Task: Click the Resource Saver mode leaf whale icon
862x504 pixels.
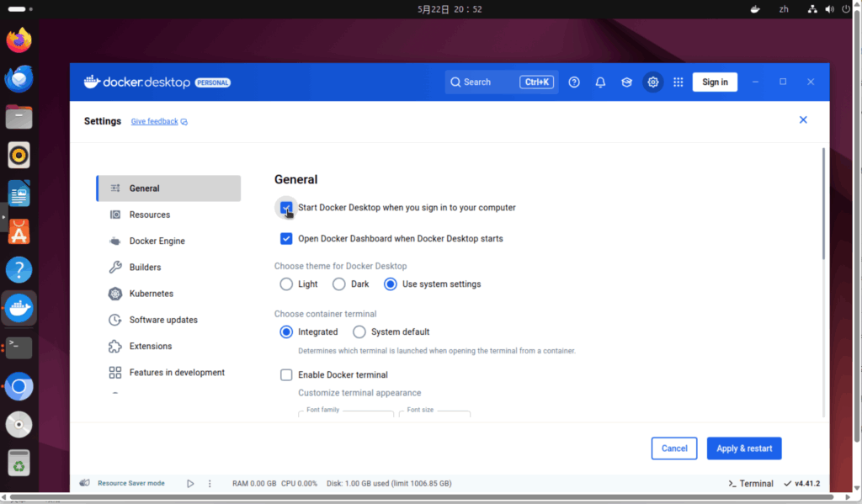Action: [84, 483]
